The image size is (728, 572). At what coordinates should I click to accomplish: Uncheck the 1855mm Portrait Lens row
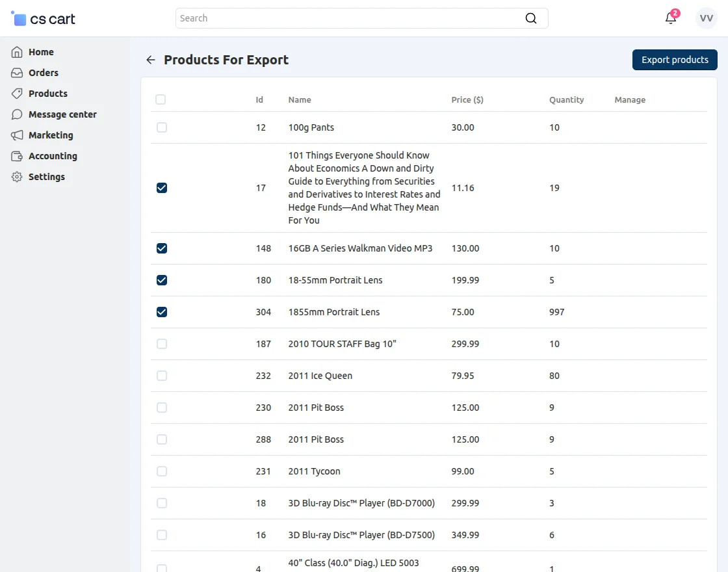point(161,311)
